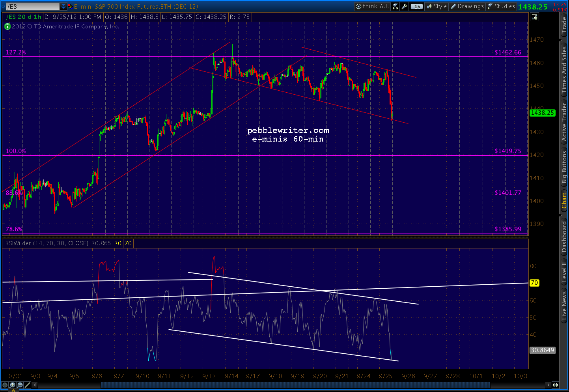Select the crosshair pan tool
Image resolution: width=569 pixels, height=392 pixels.
tap(5, 385)
